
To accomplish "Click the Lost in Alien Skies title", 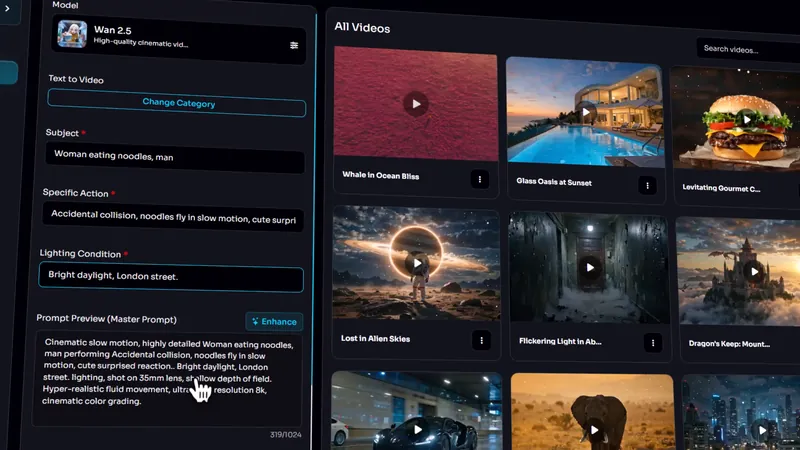I will [376, 338].
